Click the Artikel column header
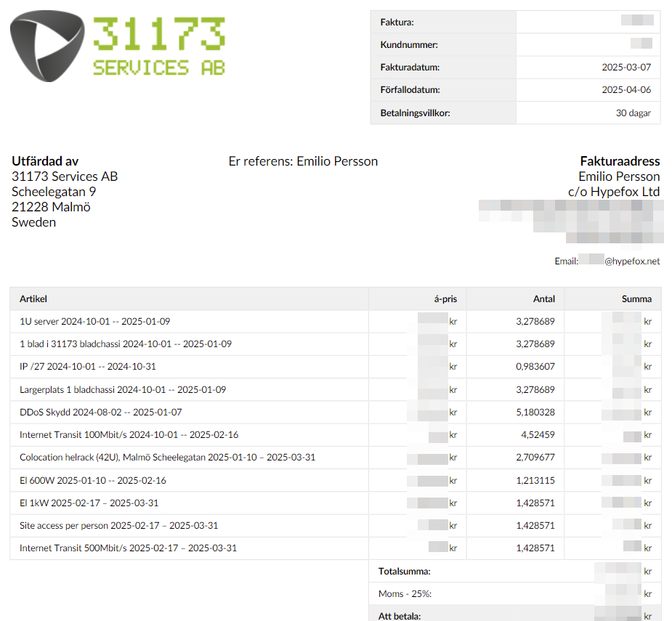672x621 pixels. 33,299
